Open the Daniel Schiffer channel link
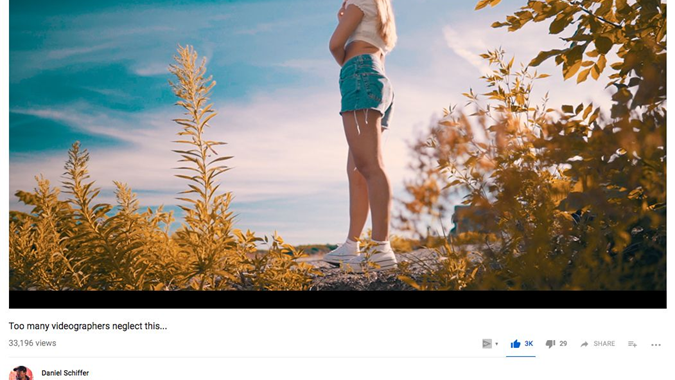This screenshot has height=380, width=675. 65,373
